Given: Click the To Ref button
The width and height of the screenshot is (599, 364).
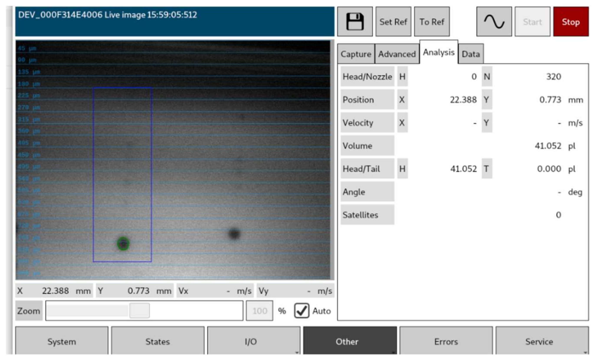Looking at the screenshot, I should 432,22.
